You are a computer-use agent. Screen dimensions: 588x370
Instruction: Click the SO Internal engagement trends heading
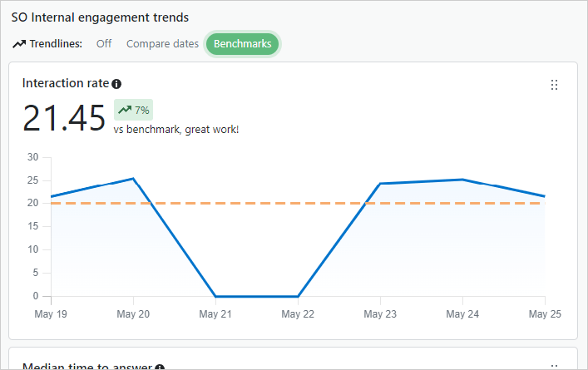(100, 17)
